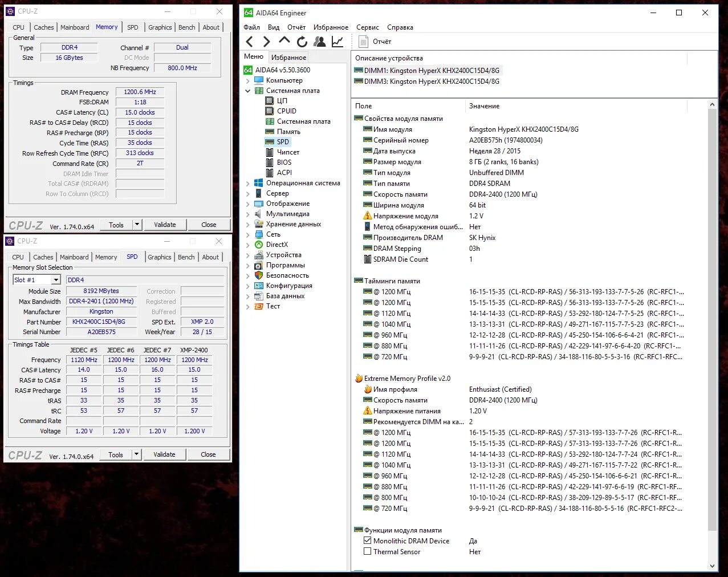Click Tools button in top CPU-Z window
Image resolution: width=728 pixels, height=577 pixels.
tap(116, 225)
